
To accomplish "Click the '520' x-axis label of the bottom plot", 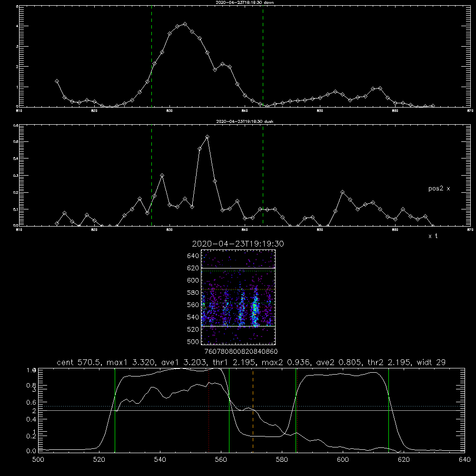I will pos(99,460).
